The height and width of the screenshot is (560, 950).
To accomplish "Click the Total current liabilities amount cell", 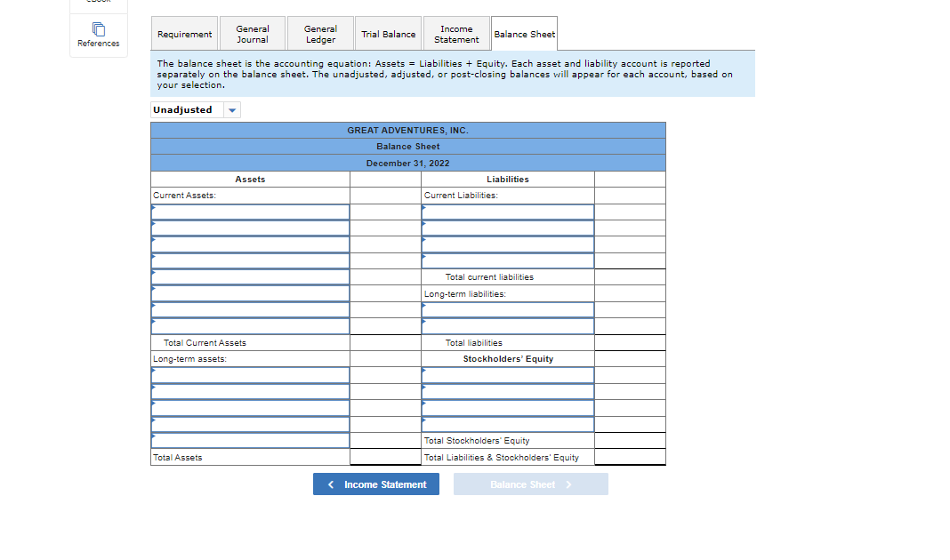I will tap(630, 277).
